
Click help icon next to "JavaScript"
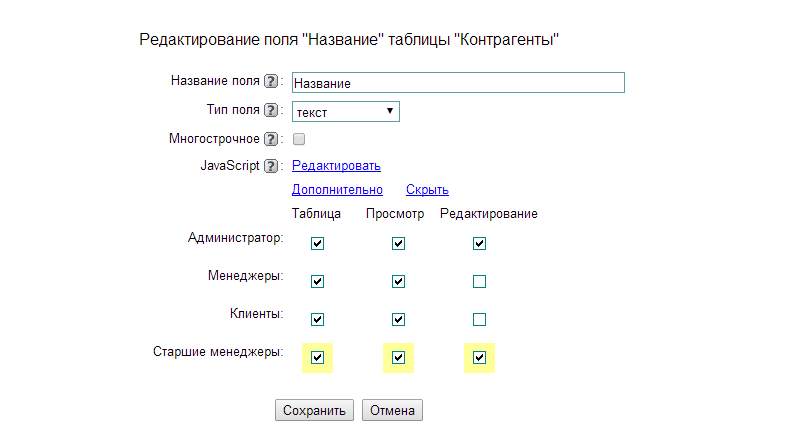pyautogui.click(x=270, y=166)
